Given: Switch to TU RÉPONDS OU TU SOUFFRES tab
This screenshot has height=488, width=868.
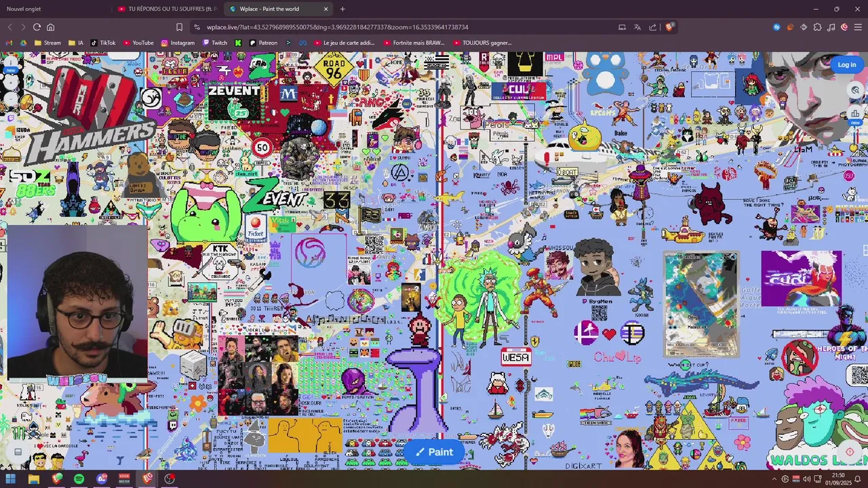Looking at the screenshot, I should tap(166, 9).
